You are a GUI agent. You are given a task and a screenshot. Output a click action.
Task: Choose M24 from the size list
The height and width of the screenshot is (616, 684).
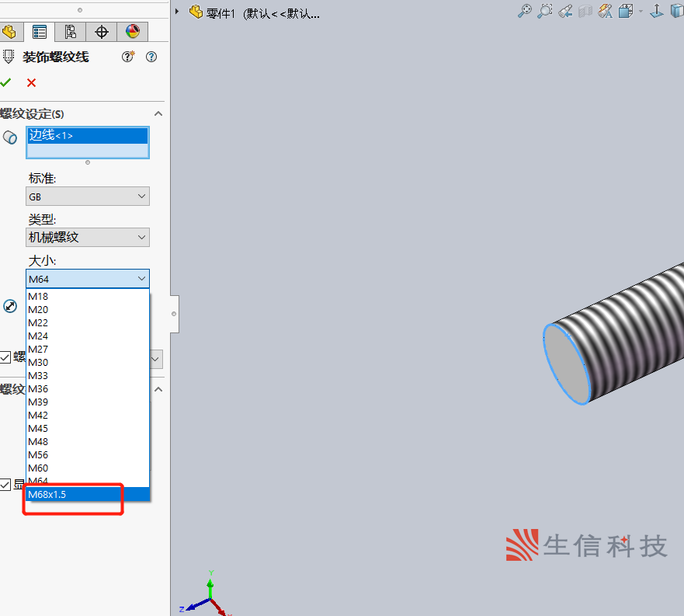click(88, 336)
